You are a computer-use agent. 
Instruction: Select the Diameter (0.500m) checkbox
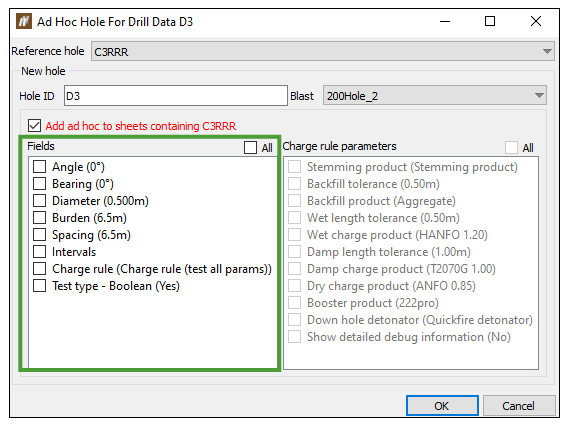[39, 201]
